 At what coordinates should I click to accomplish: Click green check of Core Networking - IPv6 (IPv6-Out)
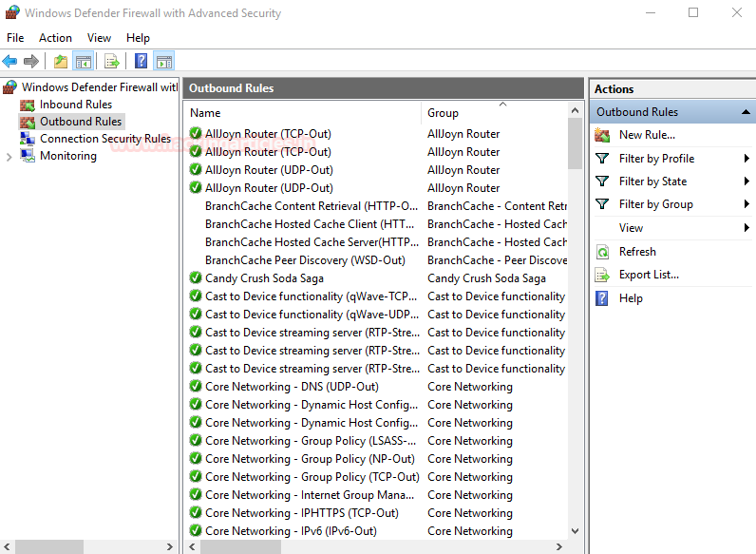(196, 531)
